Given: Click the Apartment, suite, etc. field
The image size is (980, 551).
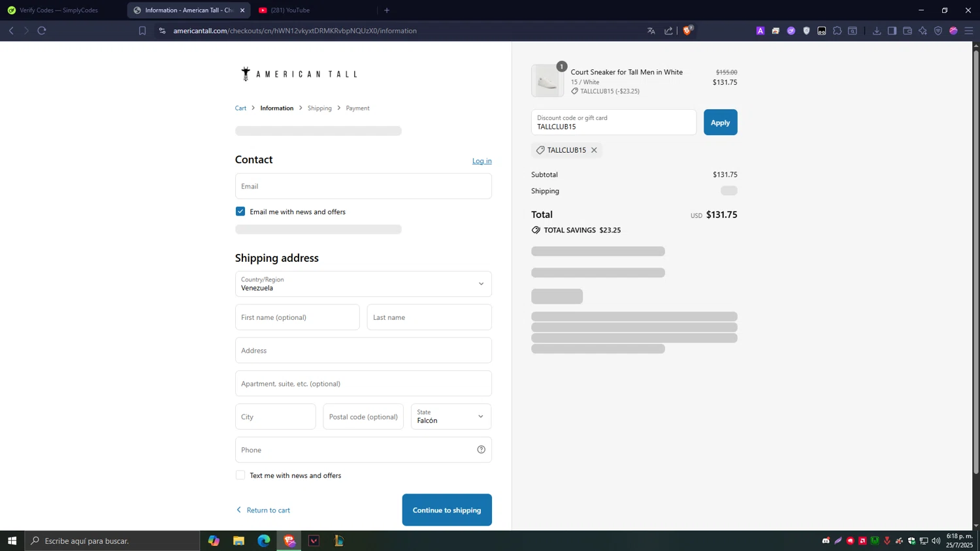Looking at the screenshot, I should [x=363, y=384].
